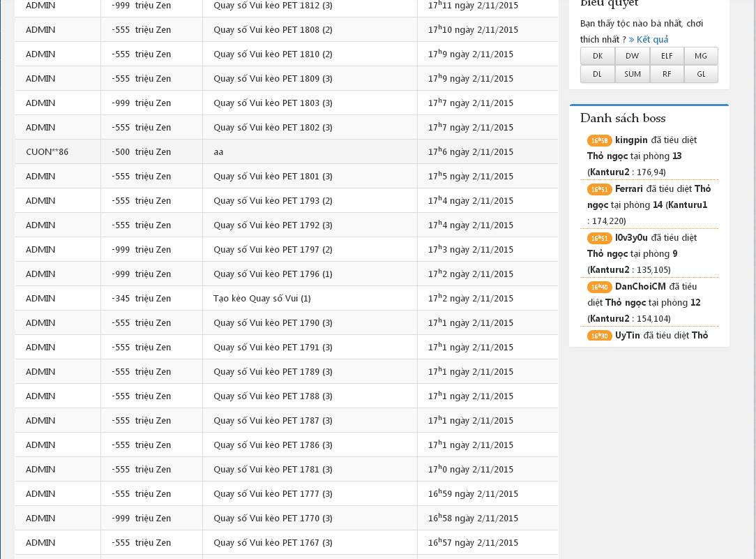Click the DanChoiCM player name in boss list
Image resolution: width=756 pixels, height=559 pixels.
click(640, 287)
